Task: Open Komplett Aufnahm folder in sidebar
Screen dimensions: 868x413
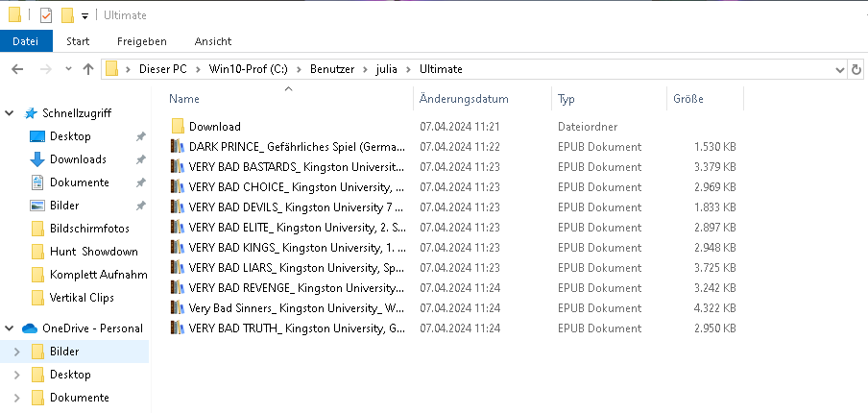Action: click(99, 275)
